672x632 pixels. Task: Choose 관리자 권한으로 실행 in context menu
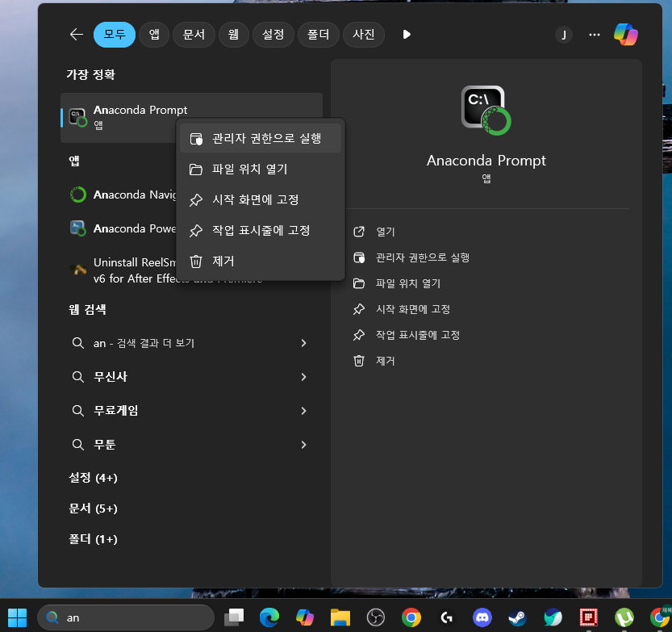261,138
